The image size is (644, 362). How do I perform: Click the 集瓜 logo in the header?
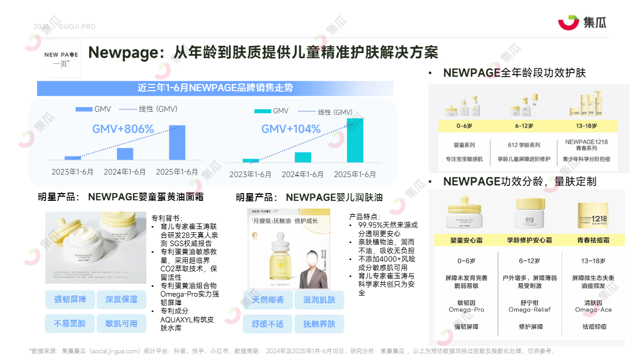pyautogui.click(x=583, y=22)
